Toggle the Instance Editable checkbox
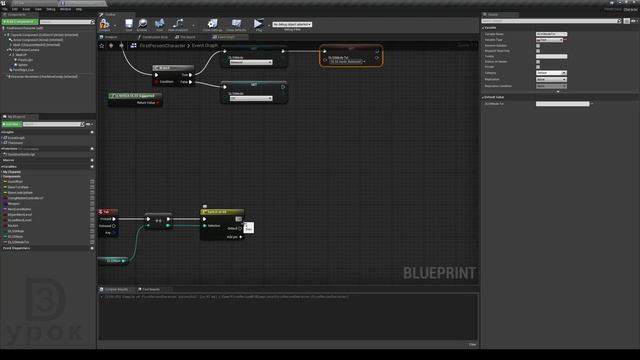 538,46
